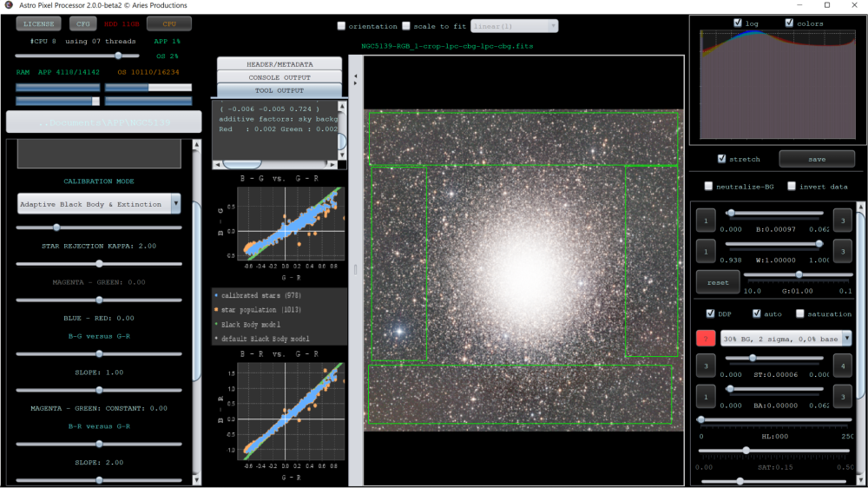Viewport: 868px width, 488px height.
Task: Click the NGC5139-RGB file name label
Action: pyautogui.click(x=447, y=46)
